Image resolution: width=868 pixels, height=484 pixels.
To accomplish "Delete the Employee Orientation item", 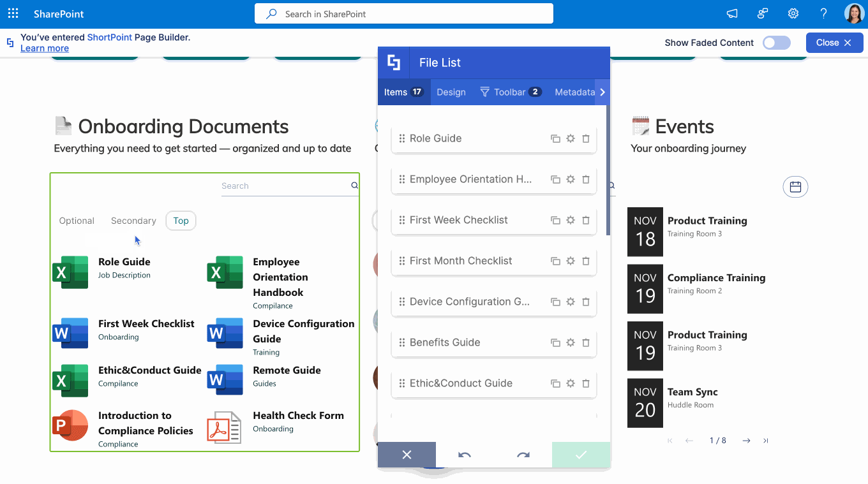I will coord(586,179).
